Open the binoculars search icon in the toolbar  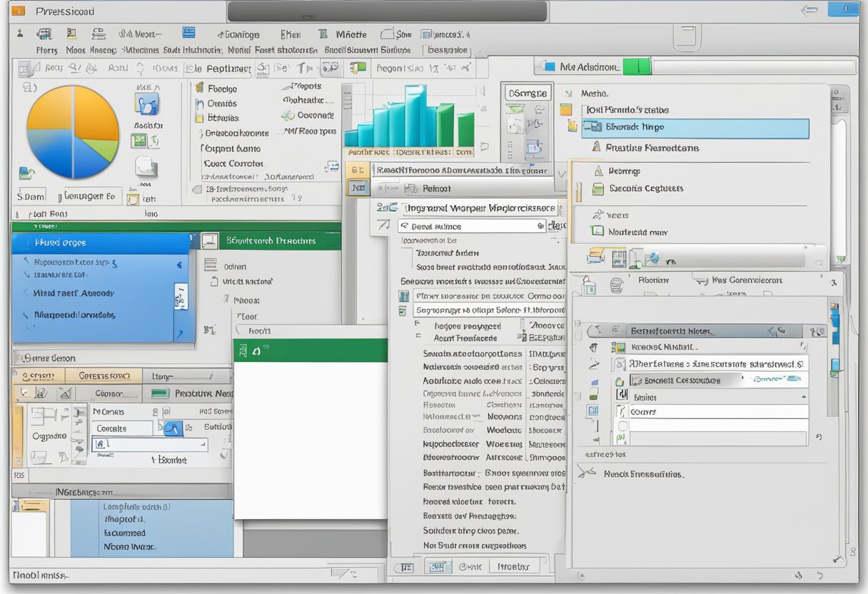point(330,66)
